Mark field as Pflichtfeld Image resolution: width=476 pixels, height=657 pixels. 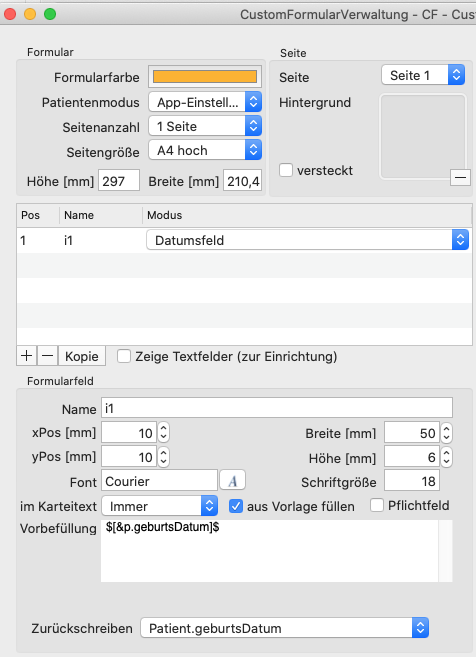pos(377,505)
